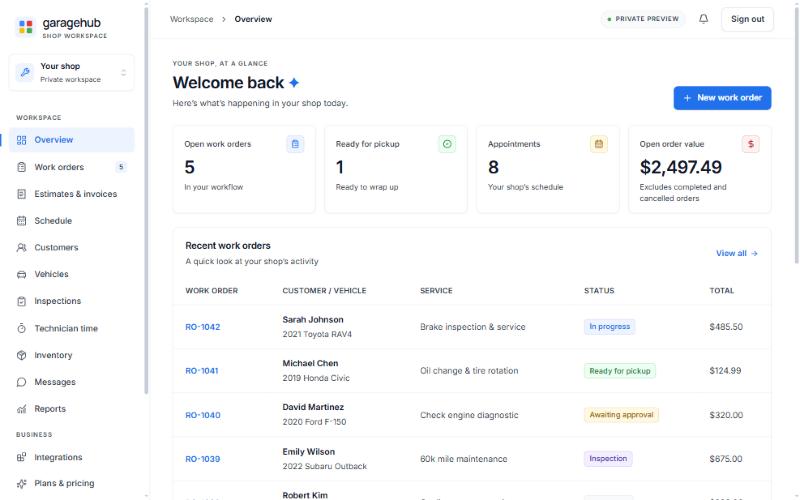Click the Schedule calendar icon

coord(21,220)
